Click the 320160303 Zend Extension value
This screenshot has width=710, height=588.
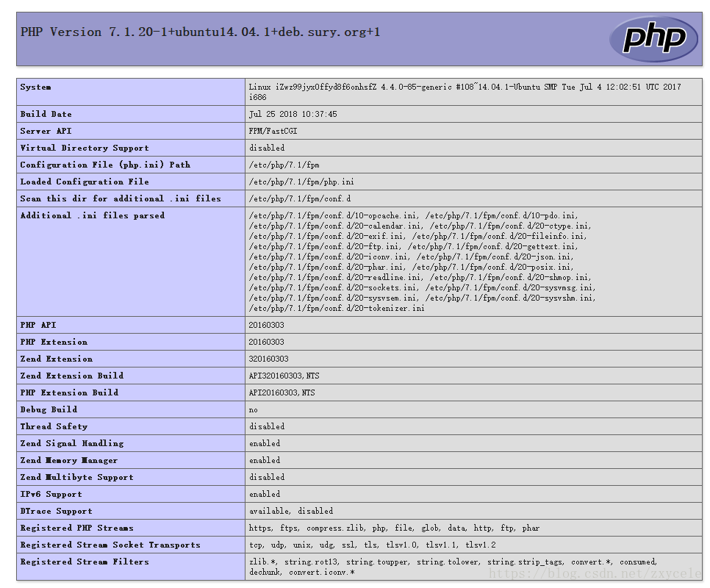coord(268,359)
